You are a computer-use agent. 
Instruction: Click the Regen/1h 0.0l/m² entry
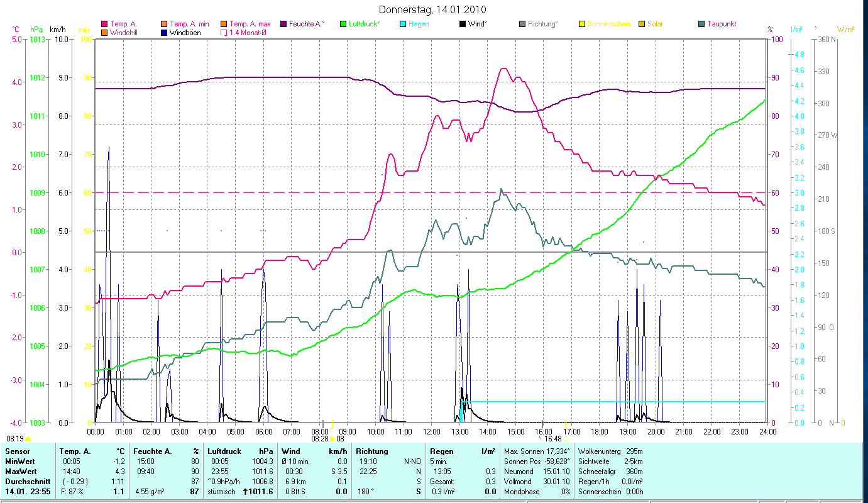pyautogui.click(x=610, y=482)
